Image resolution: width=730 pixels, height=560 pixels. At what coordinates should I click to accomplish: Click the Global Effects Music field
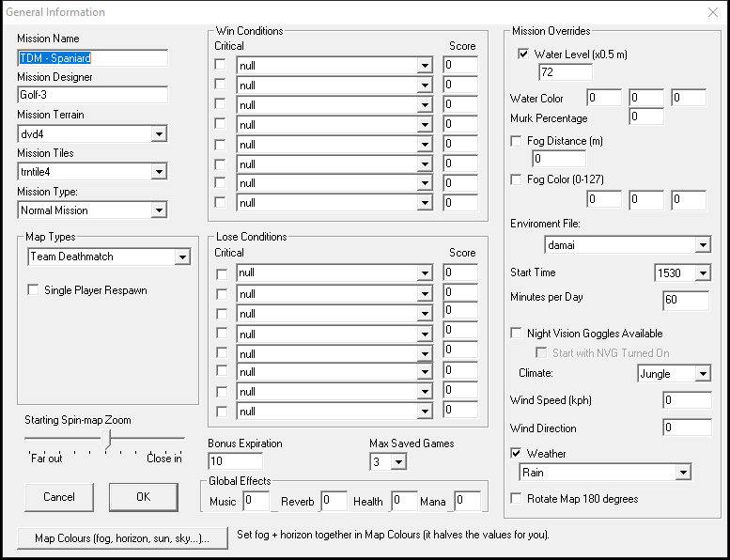256,501
